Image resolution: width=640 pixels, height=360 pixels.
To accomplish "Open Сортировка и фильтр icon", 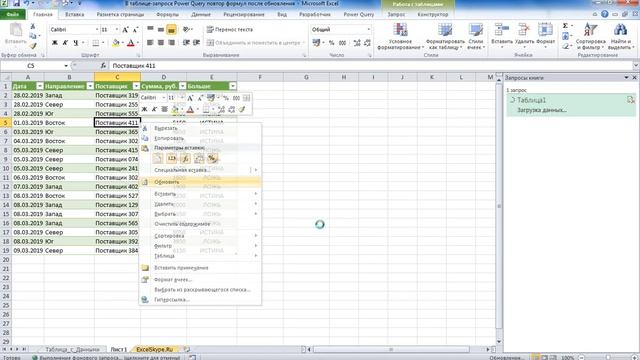I will click(590, 30).
